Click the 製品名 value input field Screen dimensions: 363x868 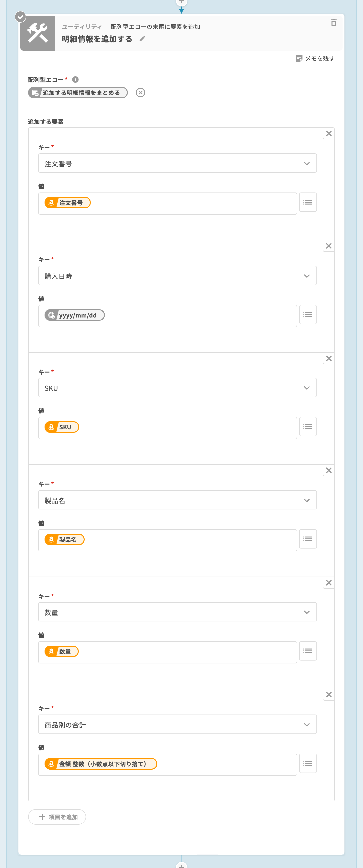click(x=189, y=540)
